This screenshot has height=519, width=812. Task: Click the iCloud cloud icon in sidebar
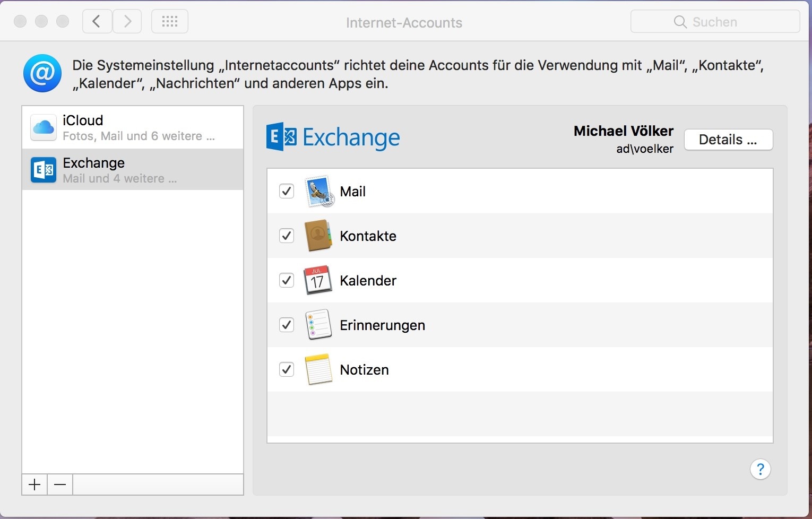[44, 127]
